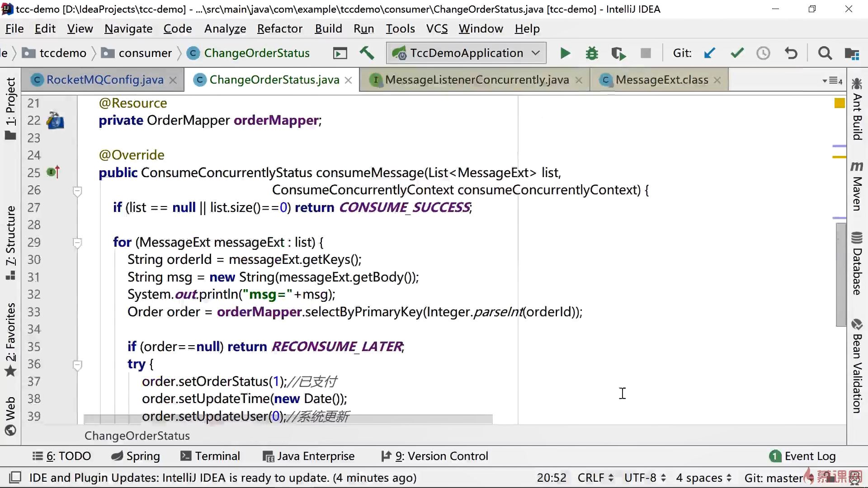Viewport: 868px width, 488px height.
Task: Run TccDemoApplication with green play icon
Action: 565,53
